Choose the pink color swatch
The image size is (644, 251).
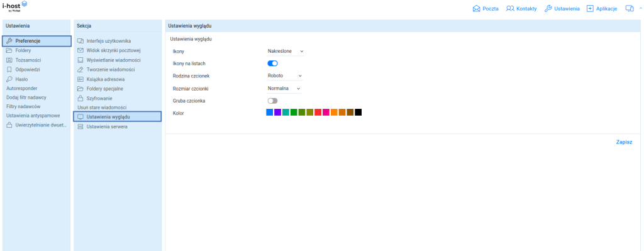point(326,112)
